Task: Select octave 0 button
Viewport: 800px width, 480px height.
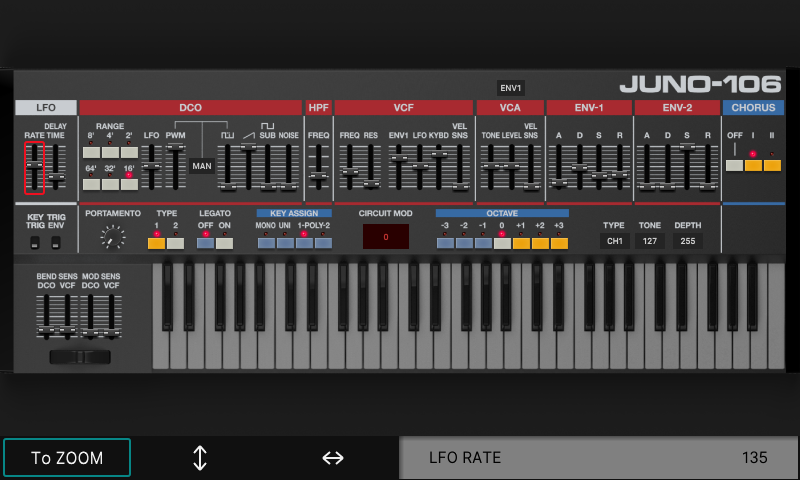Action: coord(502,243)
